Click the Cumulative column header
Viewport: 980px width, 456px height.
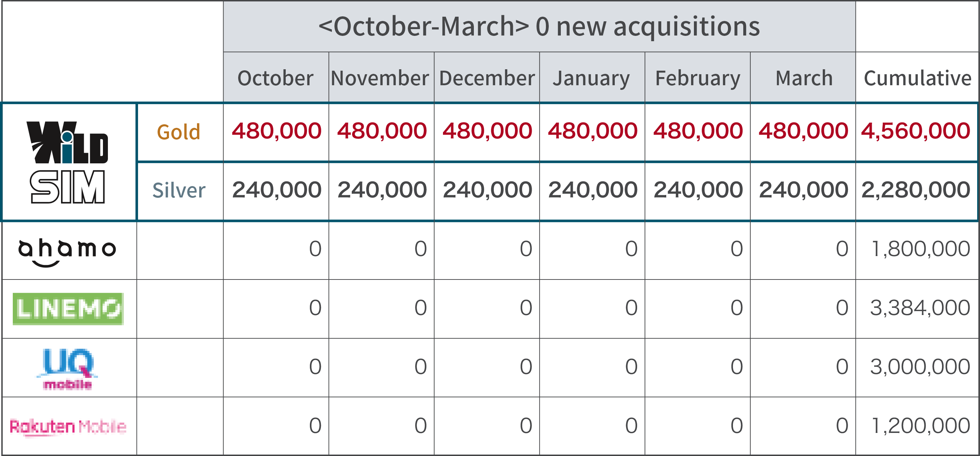pos(918,78)
